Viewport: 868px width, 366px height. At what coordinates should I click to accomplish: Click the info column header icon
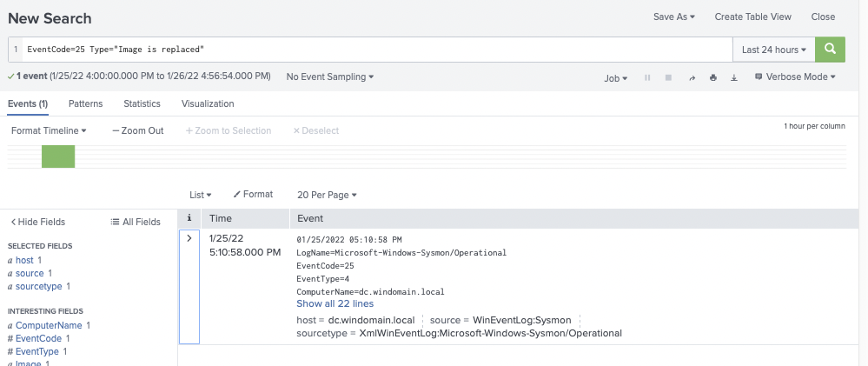coord(189,218)
